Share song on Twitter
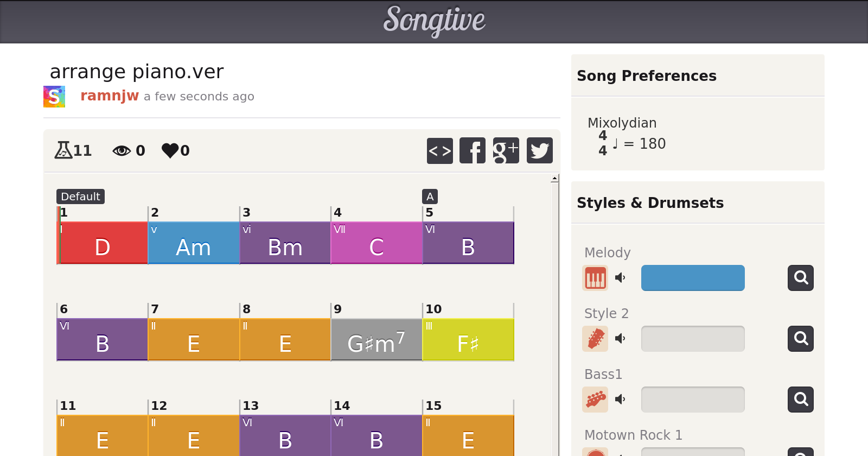 tap(539, 150)
